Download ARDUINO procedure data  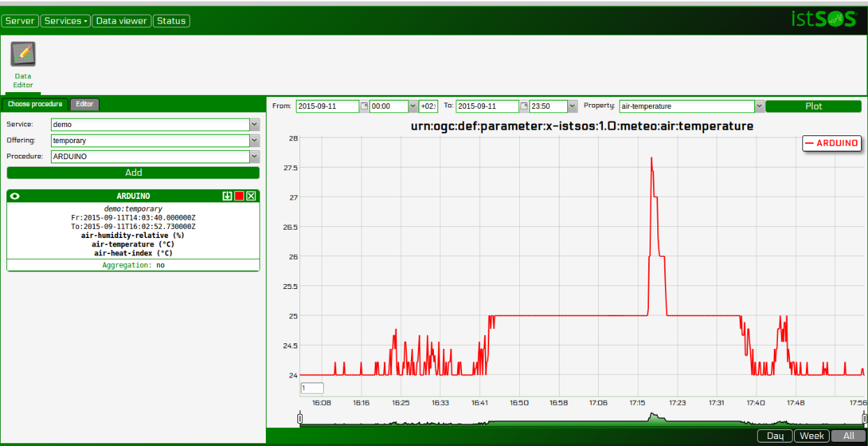point(227,196)
